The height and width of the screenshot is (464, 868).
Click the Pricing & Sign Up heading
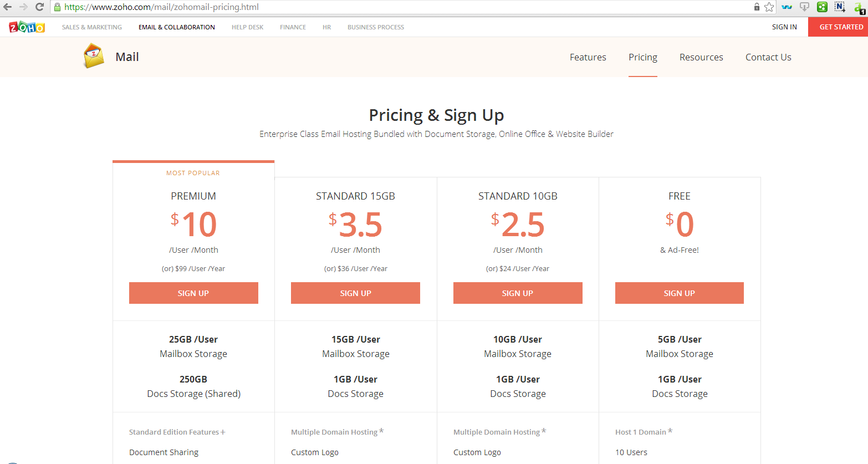pyautogui.click(x=436, y=115)
